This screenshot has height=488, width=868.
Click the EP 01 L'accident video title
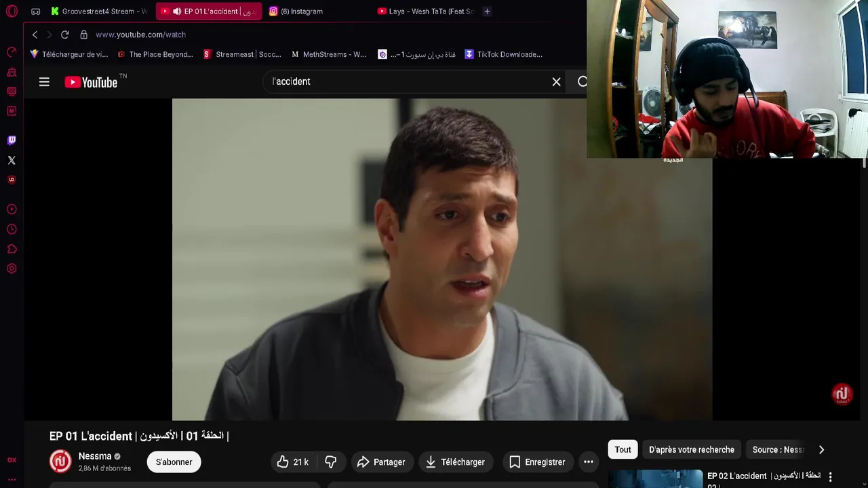point(139,436)
